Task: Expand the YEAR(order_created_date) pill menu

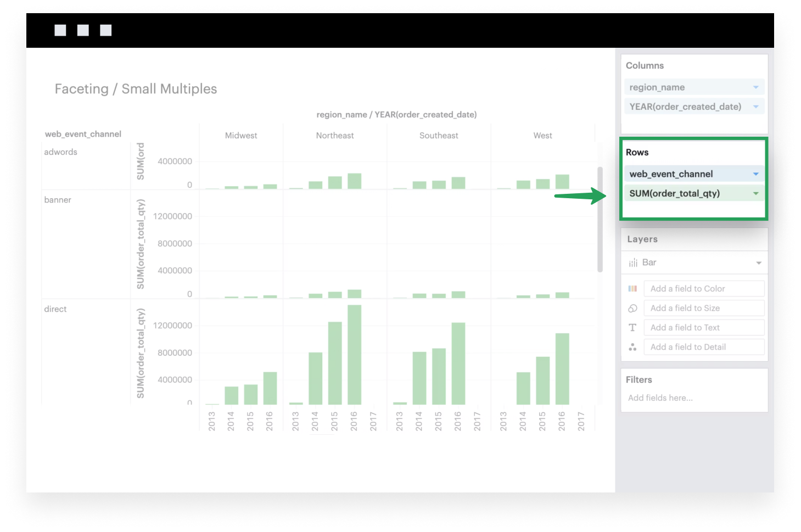Action: click(755, 107)
